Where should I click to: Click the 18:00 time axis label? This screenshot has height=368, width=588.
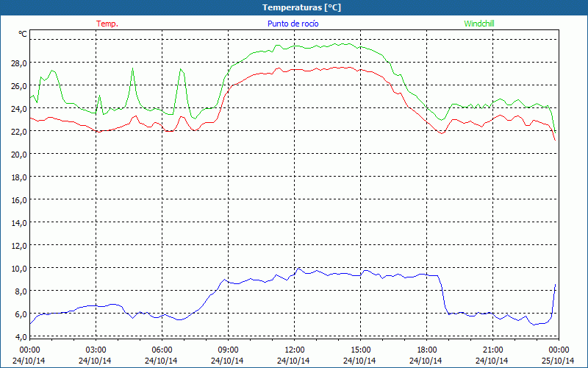click(x=427, y=350)
